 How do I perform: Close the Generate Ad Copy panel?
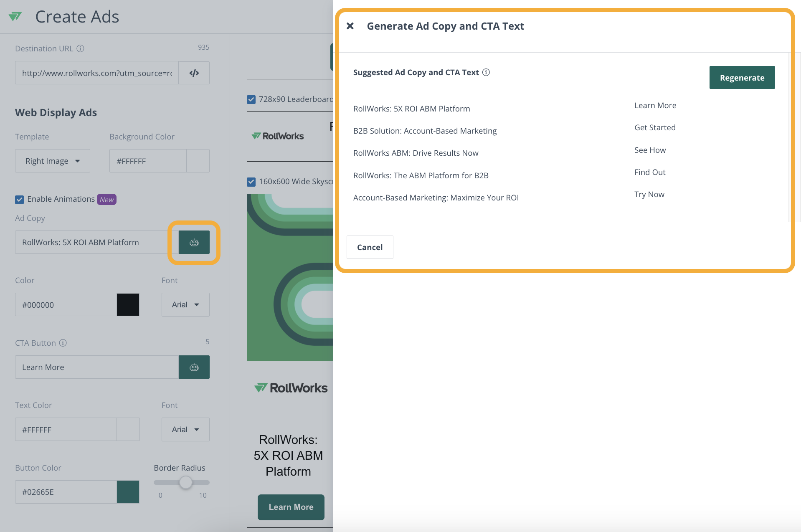click(350, 26)
